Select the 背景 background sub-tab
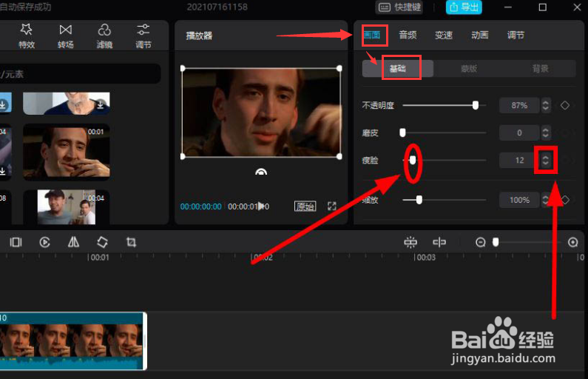The width and height of the screenshot is (588, 379). tap(541, 69)
